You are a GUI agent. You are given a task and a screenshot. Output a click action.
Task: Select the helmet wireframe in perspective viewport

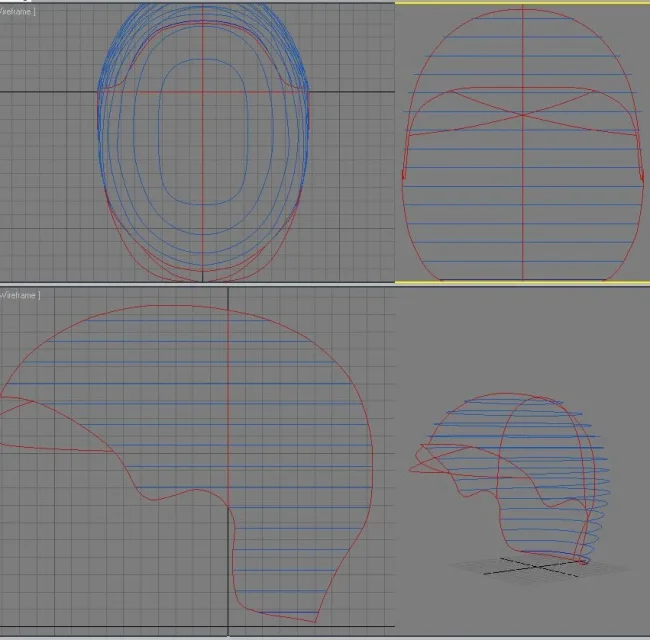point(510,470)
